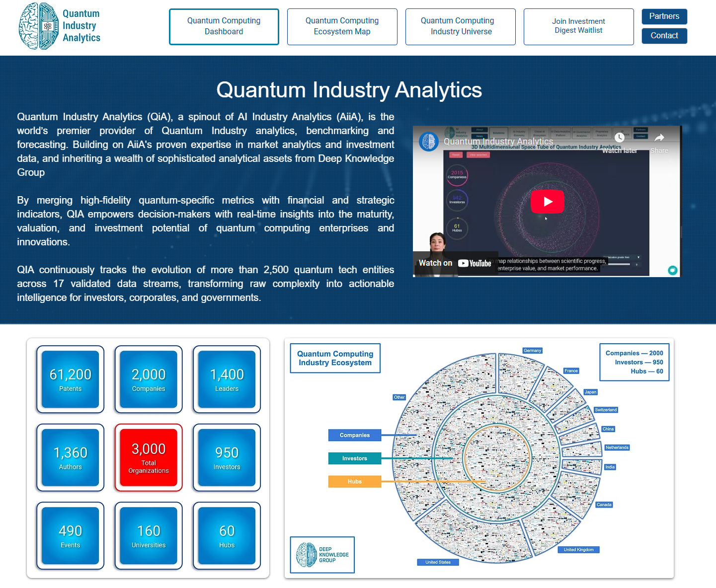
Task: Select the orange Hubs legend label
Action: pos(354,481)
